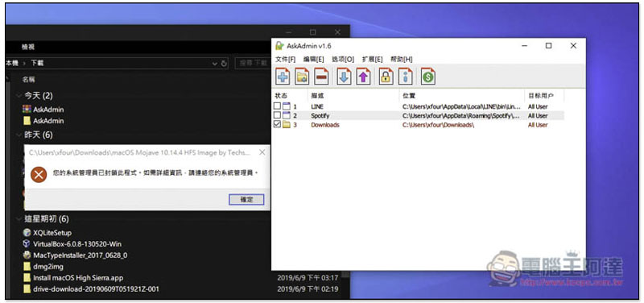Open the 扩展[E] menu
This screenshot has height=303, width=644.
(373, 59)
